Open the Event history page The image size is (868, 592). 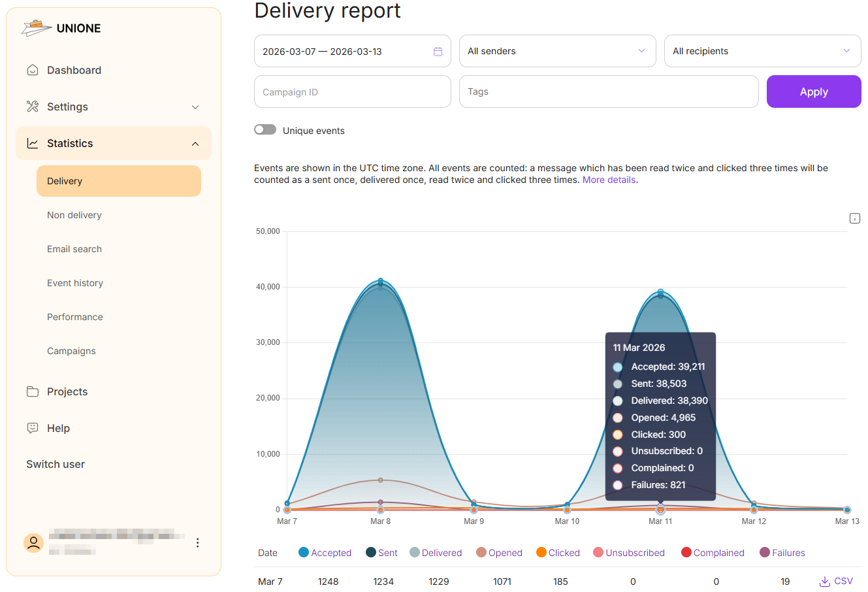(75, 283)
